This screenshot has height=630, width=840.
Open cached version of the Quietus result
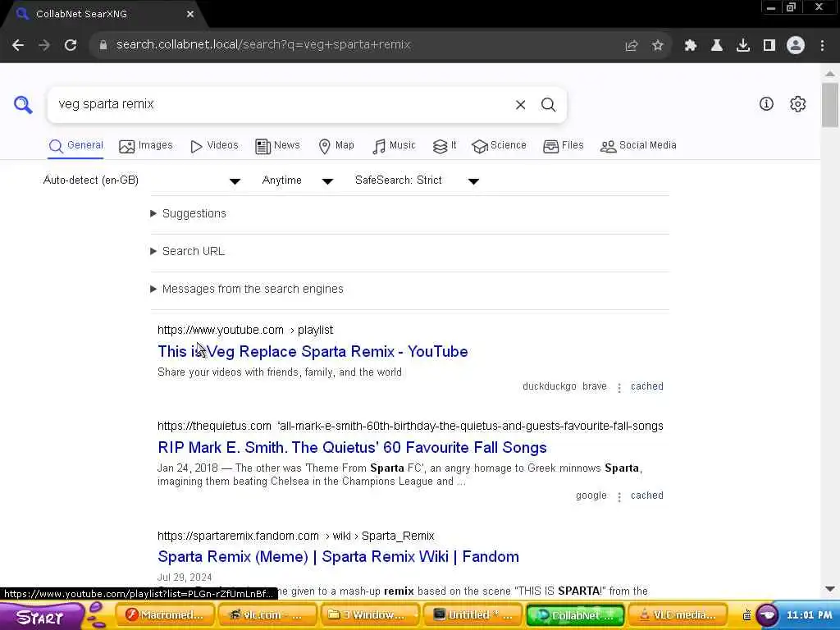(646, 496)
